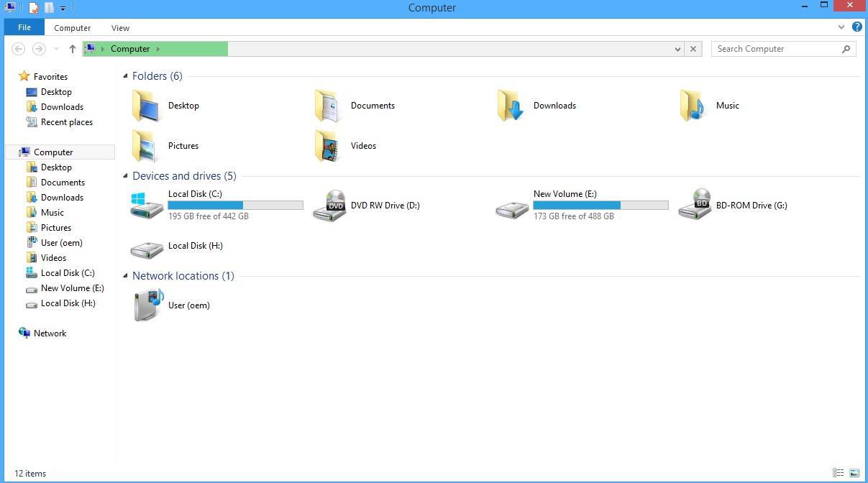Open the recent locations dropdown arrow
This screenshot has width=868, height=483.
point(56,49)
